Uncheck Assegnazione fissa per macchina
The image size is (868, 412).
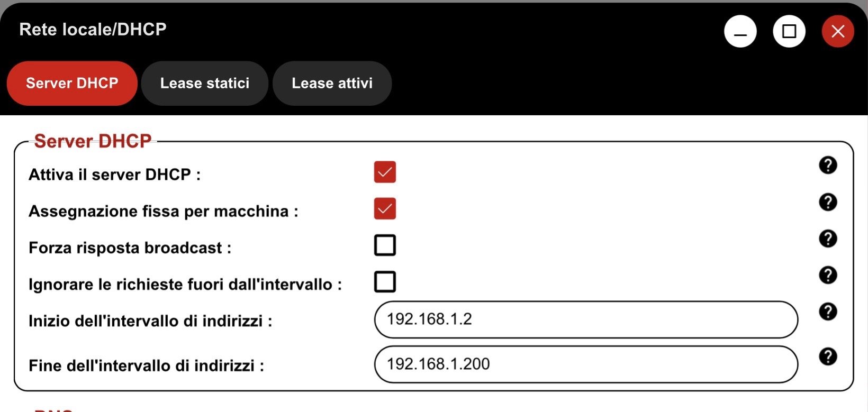[385, 209]
